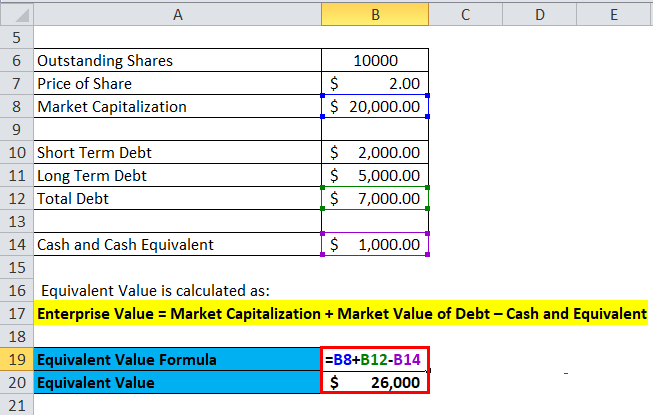Click the 'Equivalent Value Formula' label cell

pos(177,359)
